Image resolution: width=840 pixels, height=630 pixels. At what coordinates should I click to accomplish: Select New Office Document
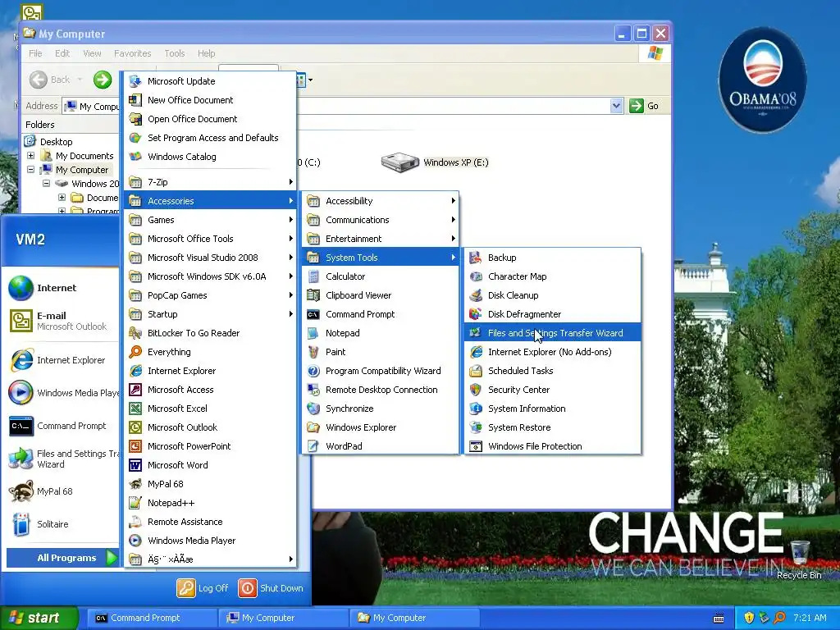[210, 100]
